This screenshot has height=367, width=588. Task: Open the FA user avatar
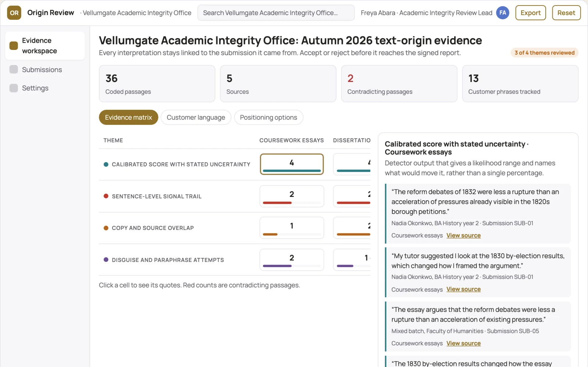pos(503,13)
